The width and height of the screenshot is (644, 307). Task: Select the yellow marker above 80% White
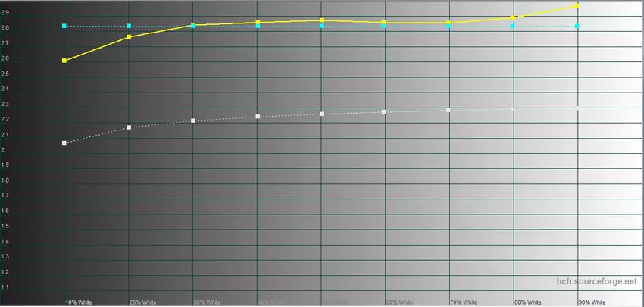[x=513, y=17]
